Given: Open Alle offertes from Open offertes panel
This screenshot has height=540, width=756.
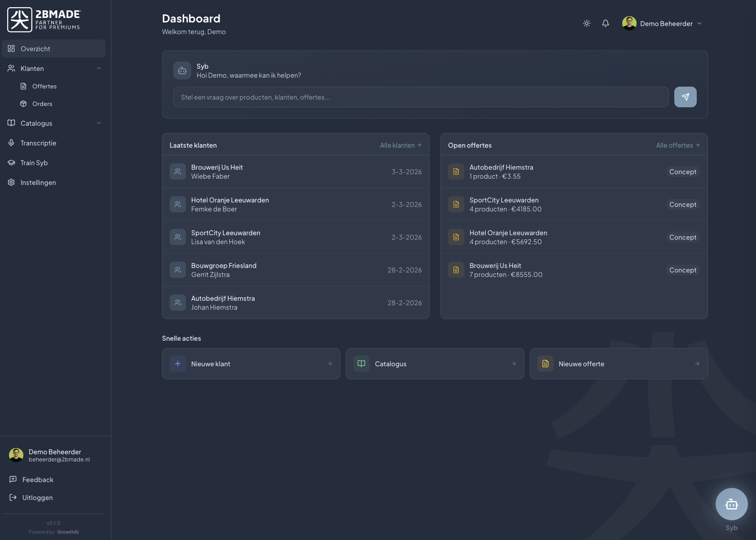Looking at the screenshot, I should (677, 145).
